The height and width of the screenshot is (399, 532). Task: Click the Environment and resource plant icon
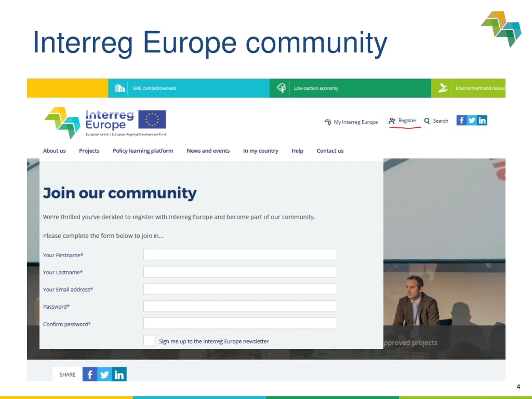click(x=443, y=88)
